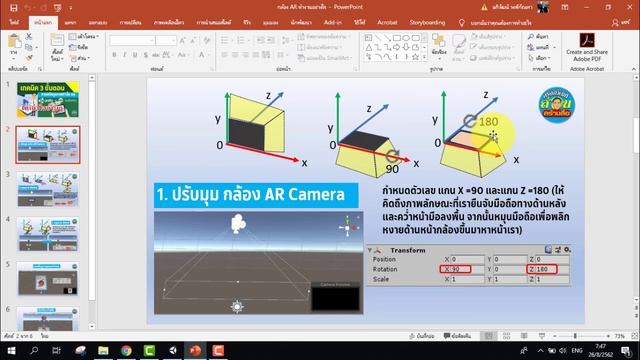Screen dimensions: 640x360
Task: Select slide 5 thumbnail
Action: [48, 279]
